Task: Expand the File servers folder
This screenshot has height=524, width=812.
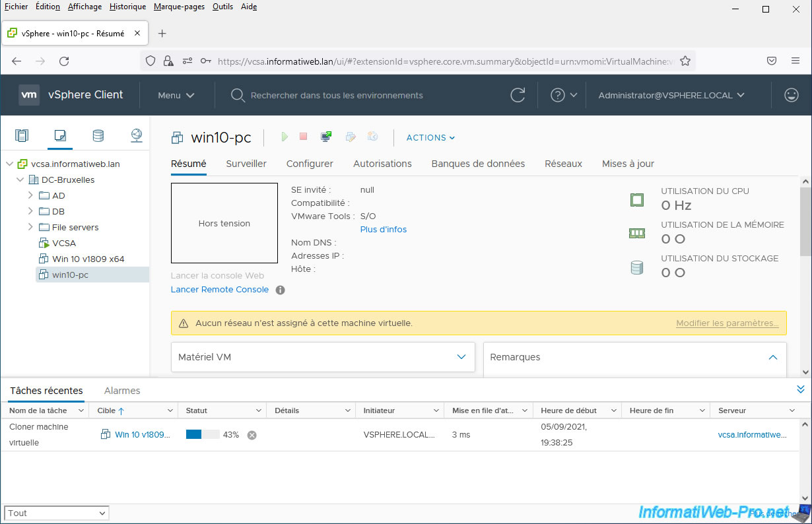Action: click(x=30, y=227)
